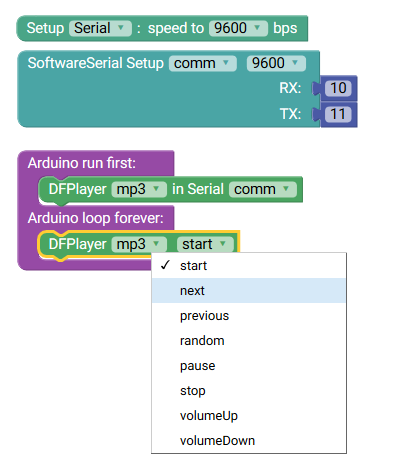The height and width of the screenshot is (467, 394).
Task: Select the SoftwareSerial Setup block label
Action: pos(96,63)
